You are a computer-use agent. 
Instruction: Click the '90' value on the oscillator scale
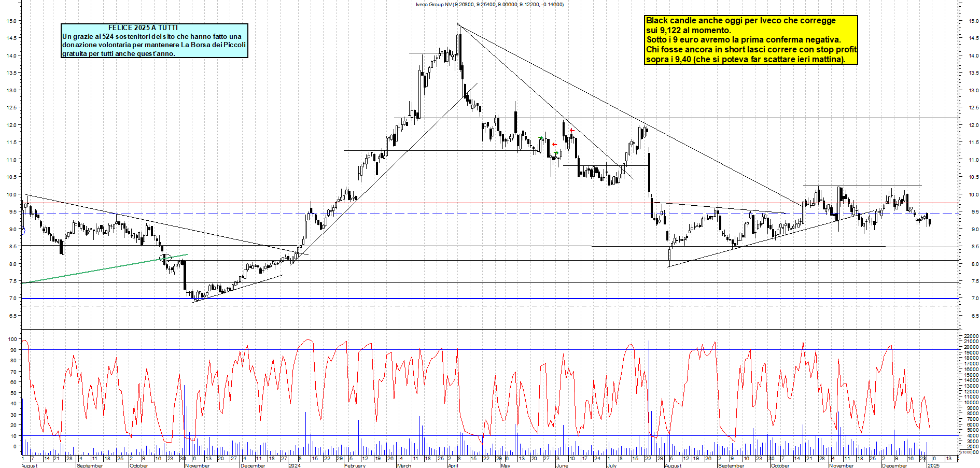(x=13, y=350)
